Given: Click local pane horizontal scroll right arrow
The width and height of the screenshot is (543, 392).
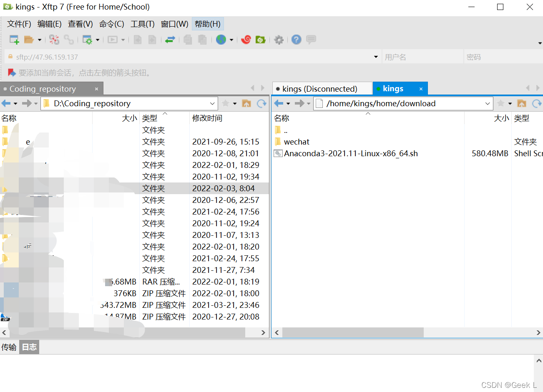Looking at the screenshot, I should tap(263, 332).
